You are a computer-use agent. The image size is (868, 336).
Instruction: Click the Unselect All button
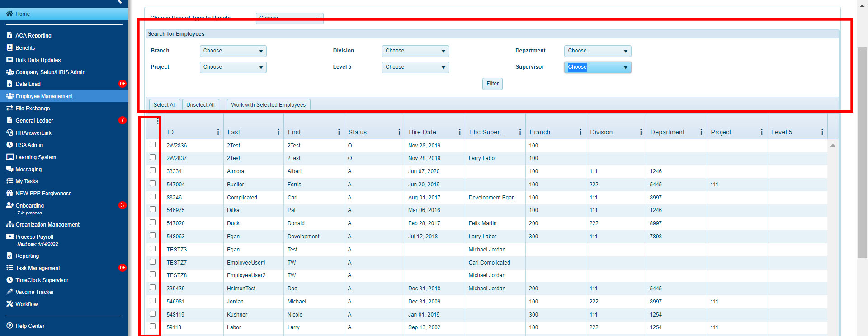[x=200, y=105]
